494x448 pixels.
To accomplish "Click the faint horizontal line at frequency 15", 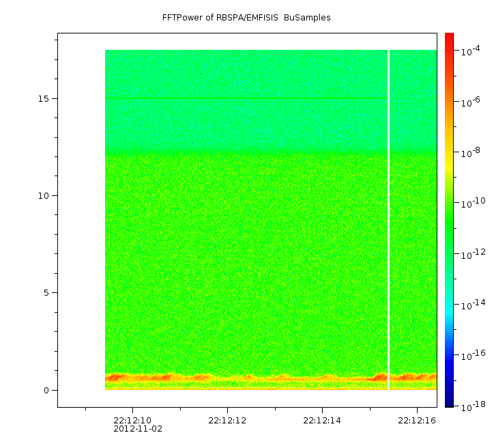I will pyautogui.click(x=246, y=99).
